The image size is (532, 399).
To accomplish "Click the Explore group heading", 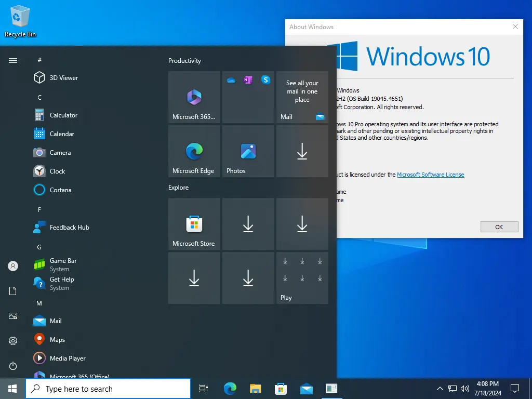I will click(179, 187).
